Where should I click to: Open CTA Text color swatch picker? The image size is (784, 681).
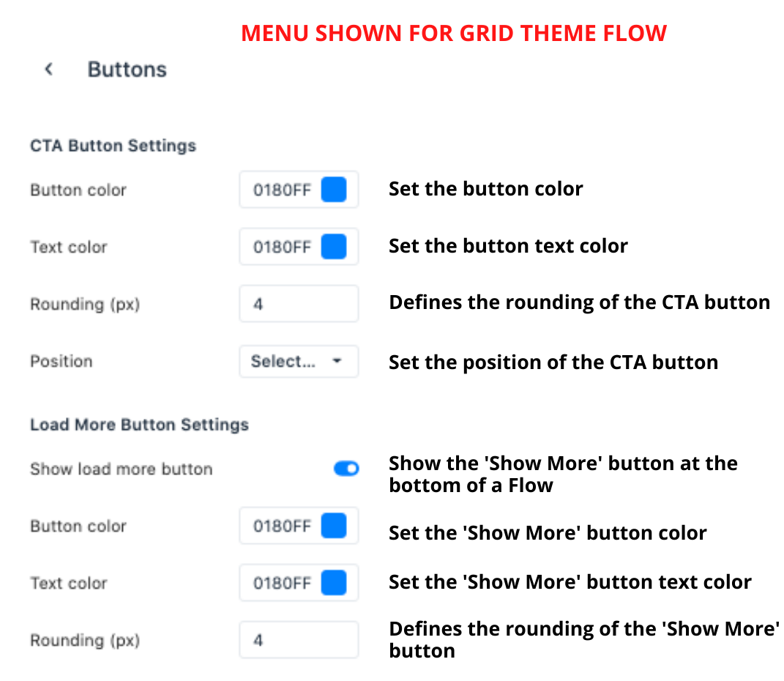click(x=334, y=247)
